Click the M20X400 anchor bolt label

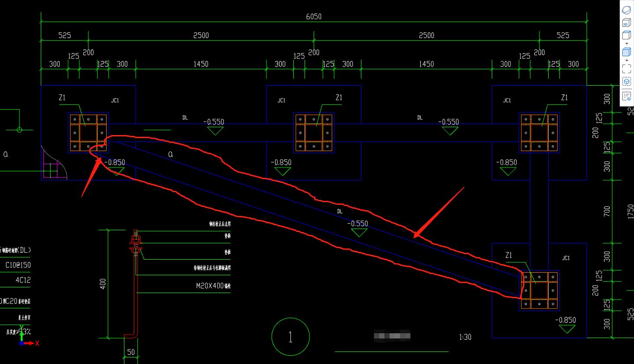point(213,286)
